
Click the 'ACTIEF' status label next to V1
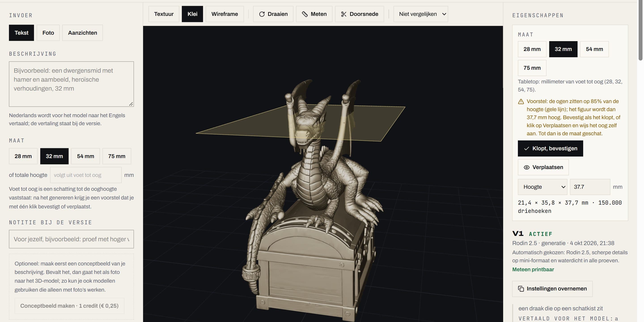pos(540,234)
